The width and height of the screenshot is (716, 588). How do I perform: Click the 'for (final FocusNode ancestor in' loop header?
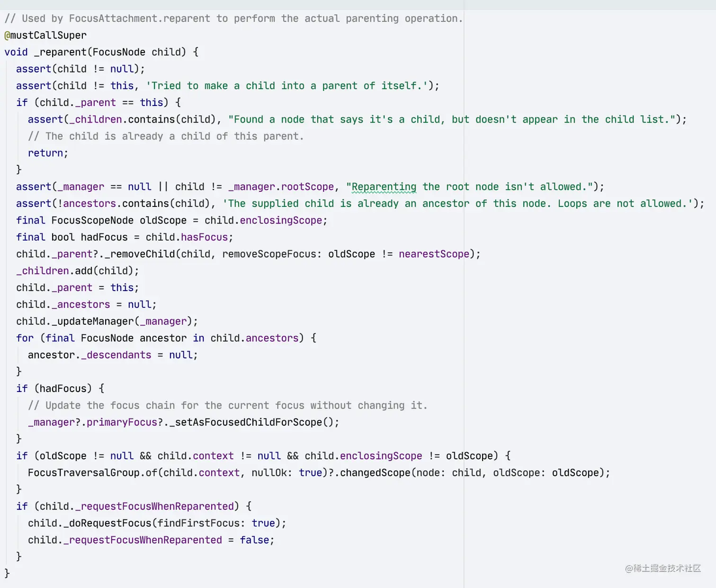coord(166,338)
